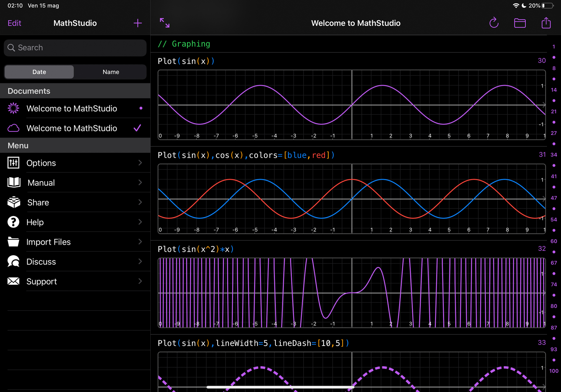The width and height of the screenshot is (561, 392).
Task: Tap the checkmark on the cloud document
Action: (137, 128)
